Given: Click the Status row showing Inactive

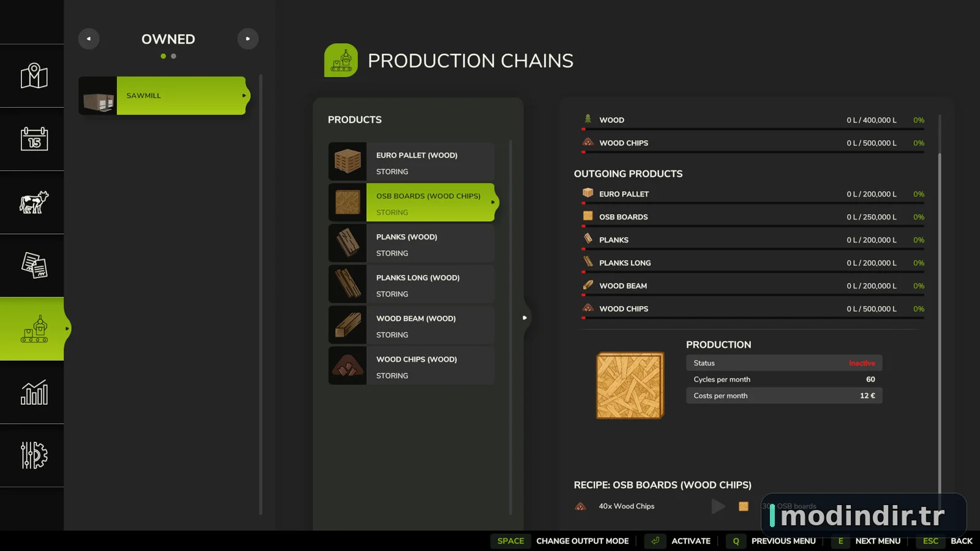Looking at the screenshot, I should point(784,363).
